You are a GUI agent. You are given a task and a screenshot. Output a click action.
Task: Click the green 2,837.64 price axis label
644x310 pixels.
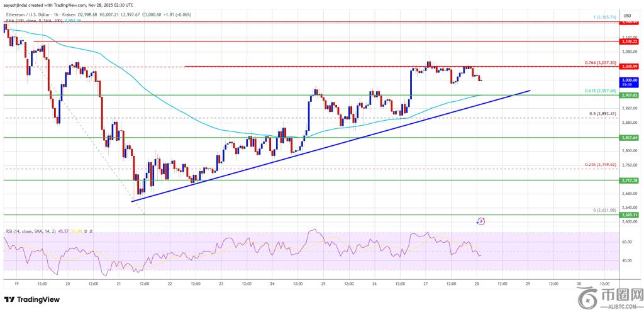(630, 137)
